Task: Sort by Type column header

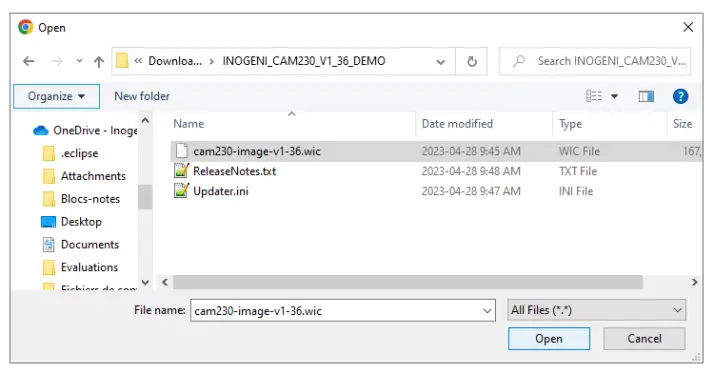Action: tap(570, 124)
